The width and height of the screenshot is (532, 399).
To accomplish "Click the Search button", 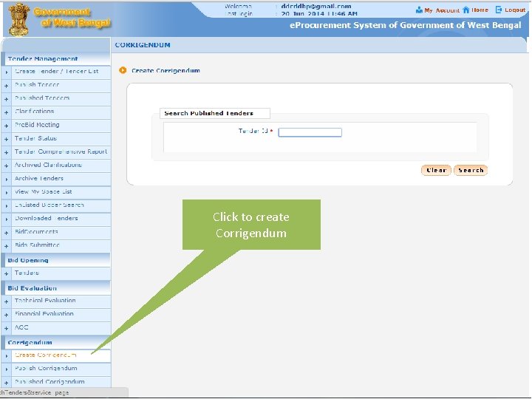I will pos(471,170).
